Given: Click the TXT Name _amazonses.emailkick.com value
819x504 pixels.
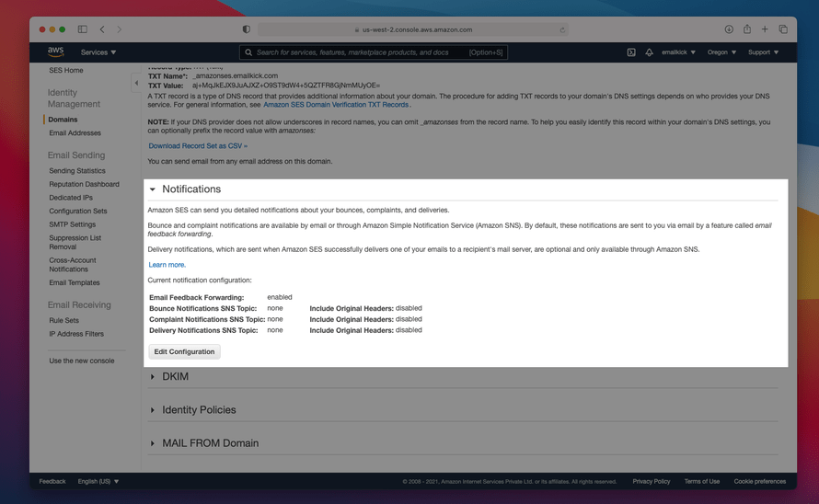Looking at the screenshot, I should (235, 75).
